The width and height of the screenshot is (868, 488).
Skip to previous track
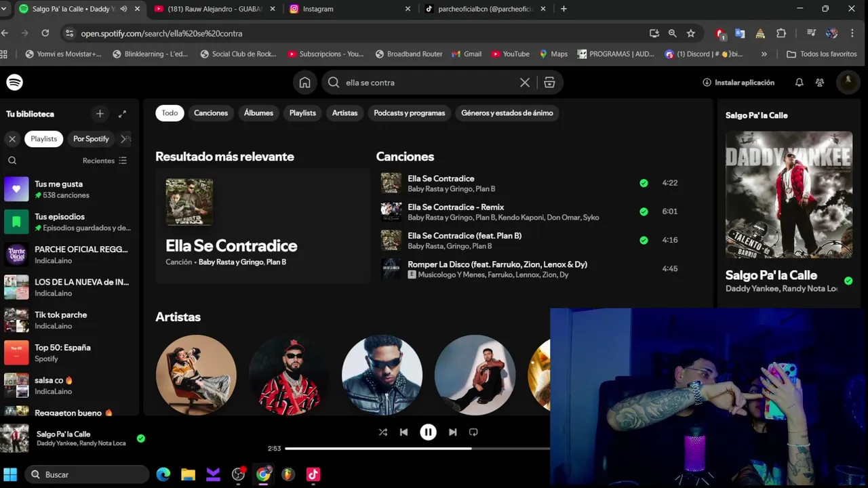tap(403, 432)
